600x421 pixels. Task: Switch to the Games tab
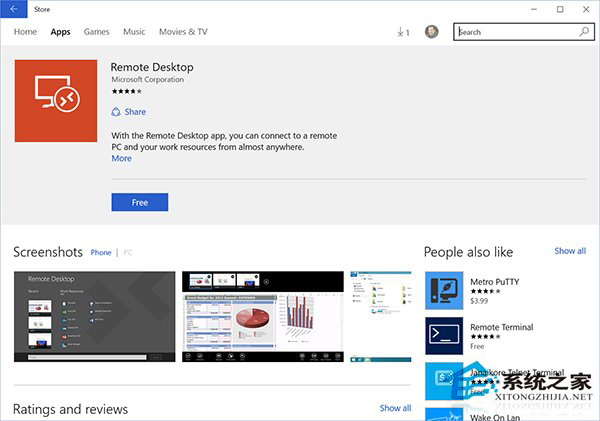click(96, 32)
